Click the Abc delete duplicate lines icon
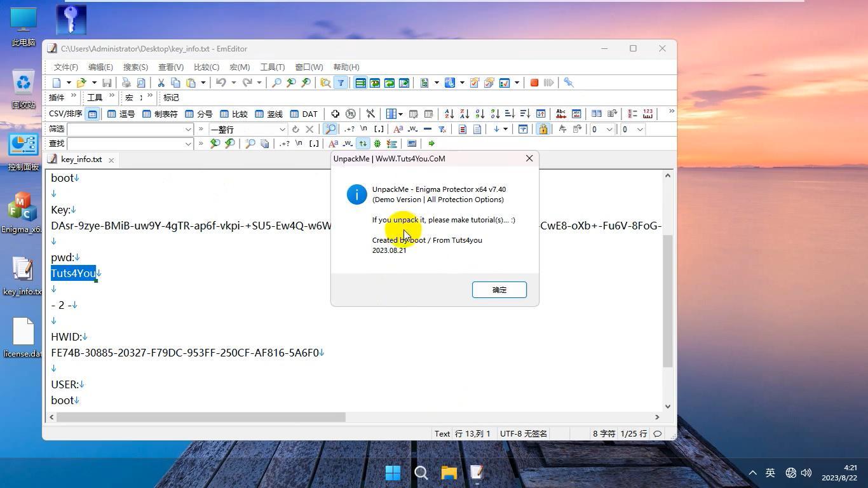Screen dimensions: 868x488 [x=561, y=114]
